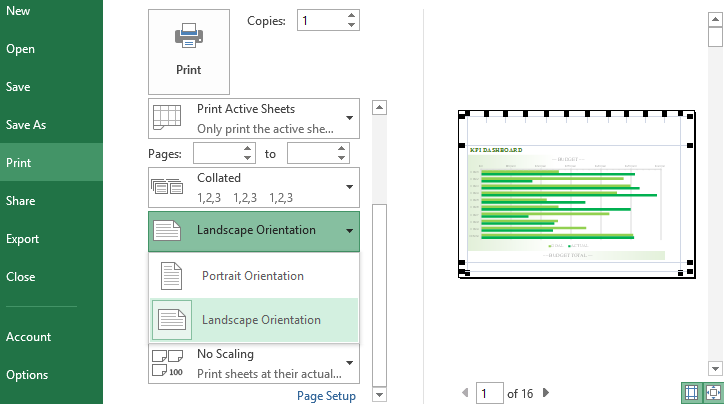This screenshot has height=404, width=724.
Task: Open the Page Setup link
Action: coord(326,396)
